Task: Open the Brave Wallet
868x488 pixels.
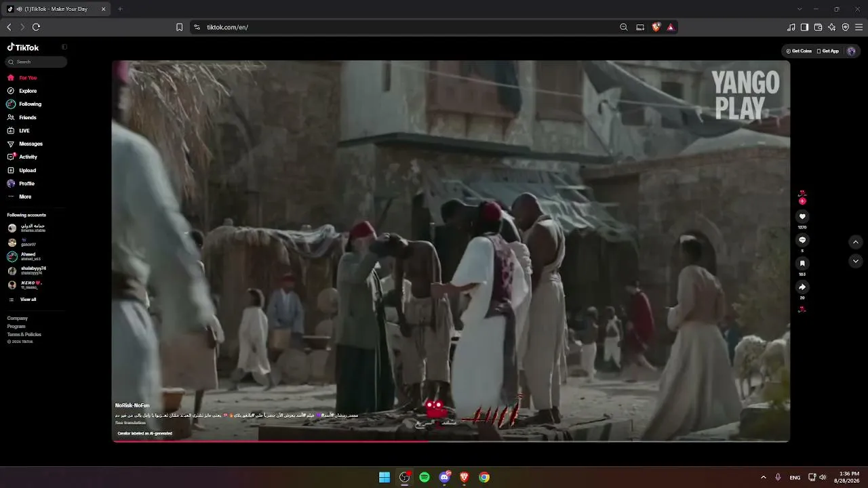Action: (x=818, y=27)
